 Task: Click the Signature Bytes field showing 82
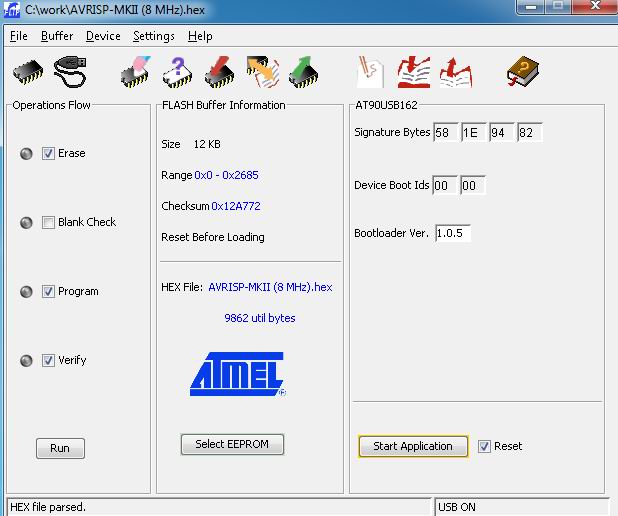pos(530,132)
